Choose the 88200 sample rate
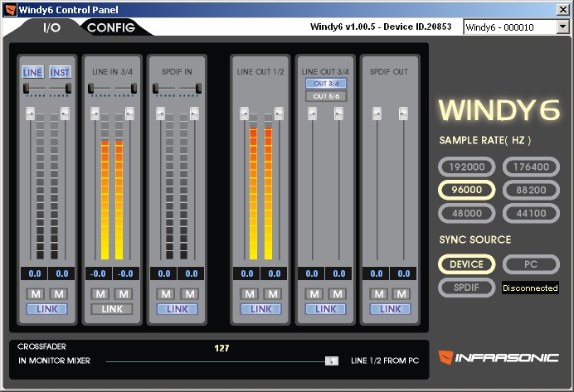574x392 pixels. (x=531, y=190)
